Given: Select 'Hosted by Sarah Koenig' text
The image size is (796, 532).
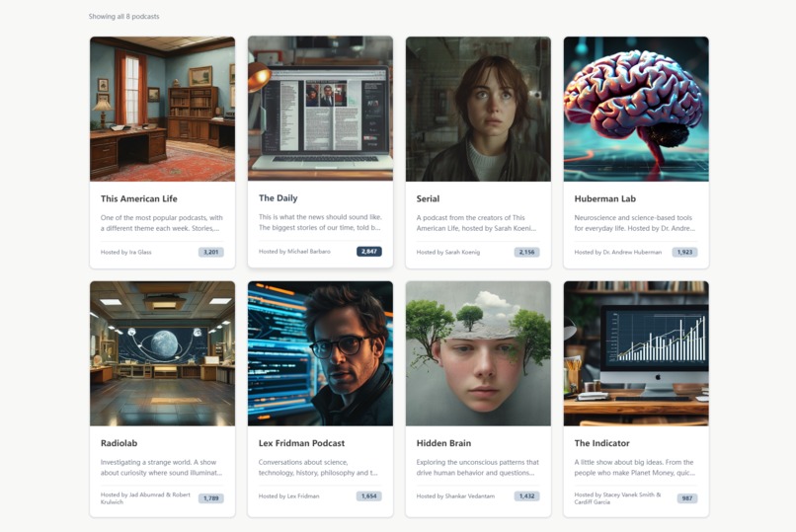Looking at the screenshot, I should (448, 252).
